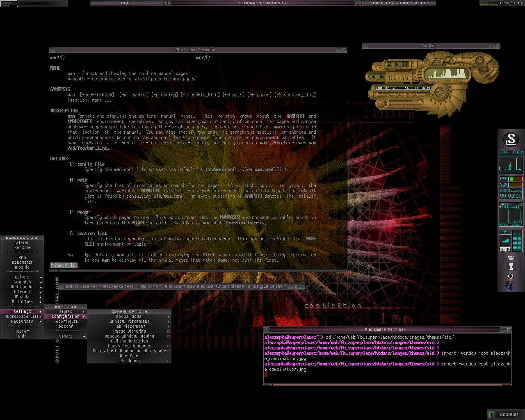Toggle the Full Maximization option

pos(129,341)
